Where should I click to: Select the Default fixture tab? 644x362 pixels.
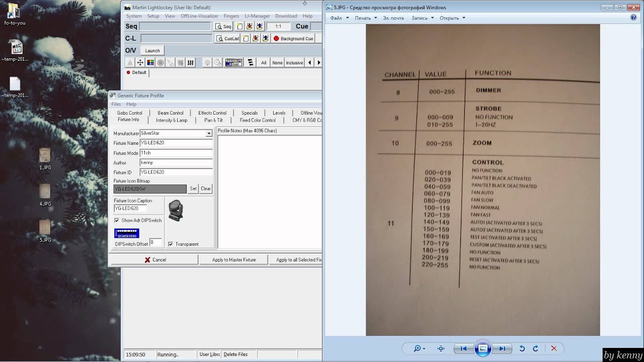(x=136, y=73)
